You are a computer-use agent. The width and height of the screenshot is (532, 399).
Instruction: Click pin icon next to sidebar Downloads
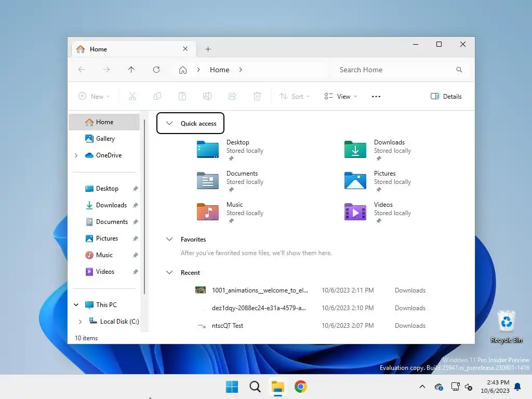(136, 205)
